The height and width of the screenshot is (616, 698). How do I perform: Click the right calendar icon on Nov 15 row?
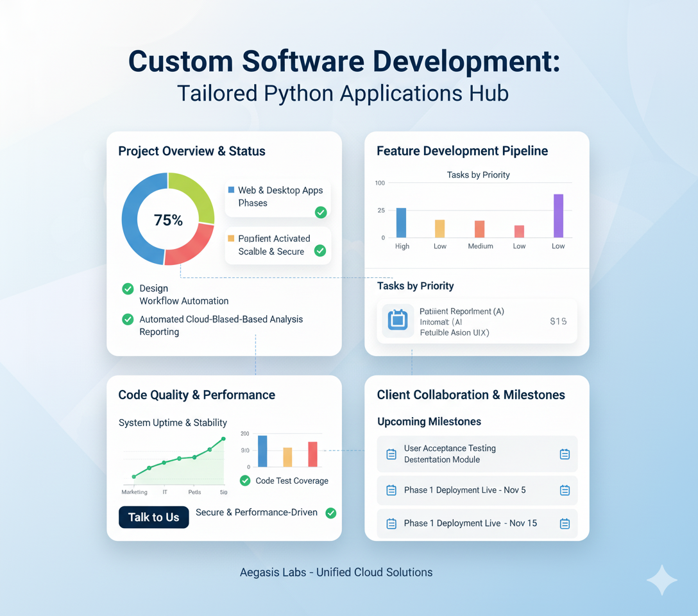[x=565, y=524]
